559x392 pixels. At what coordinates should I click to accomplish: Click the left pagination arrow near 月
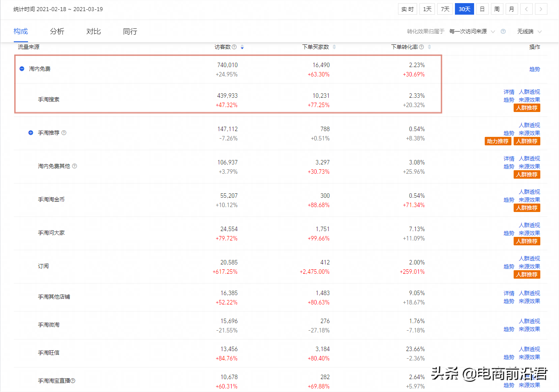click(x=527, y=8)
